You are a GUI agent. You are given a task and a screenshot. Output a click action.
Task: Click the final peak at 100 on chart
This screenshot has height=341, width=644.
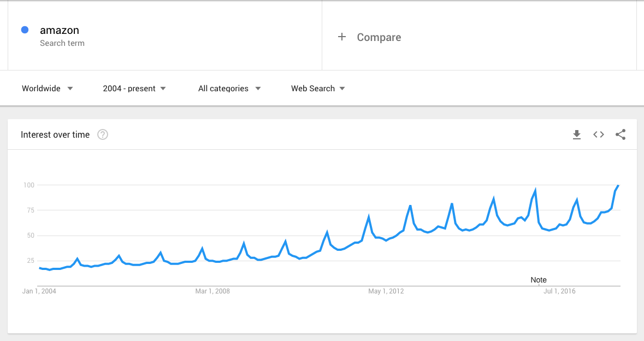click(618, 186)
